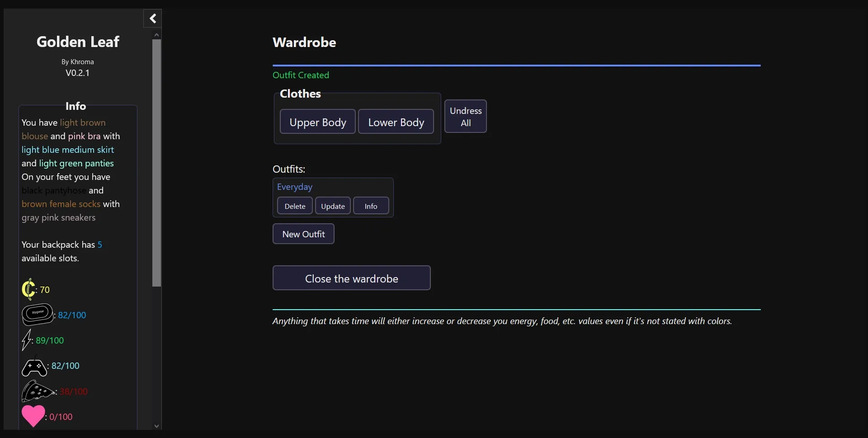Click the game controller fun icon
The height and width of the screenshot is (438, 868).
tap(34, 367)
